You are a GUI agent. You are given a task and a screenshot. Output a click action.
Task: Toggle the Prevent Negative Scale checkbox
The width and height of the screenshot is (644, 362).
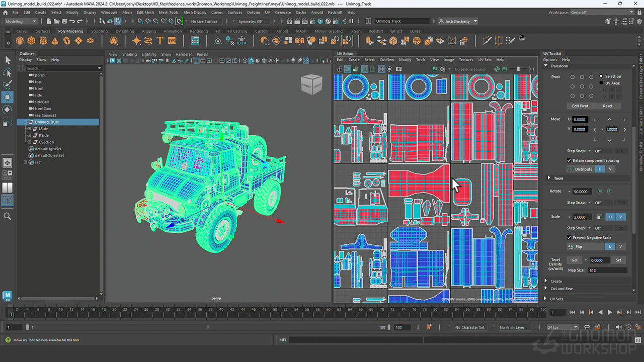point(569,237)
